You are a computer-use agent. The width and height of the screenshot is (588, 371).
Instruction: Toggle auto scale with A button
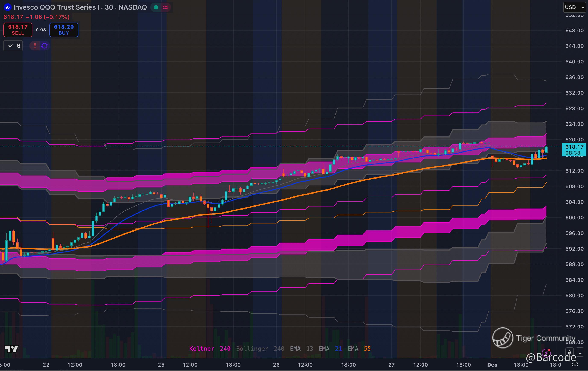coord(569,352)
